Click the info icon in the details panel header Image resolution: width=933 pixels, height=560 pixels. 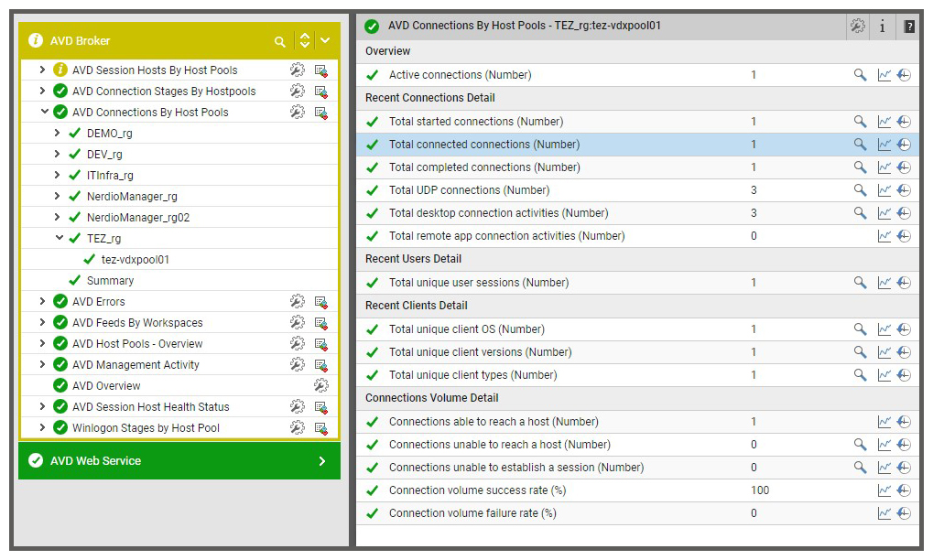883,27
